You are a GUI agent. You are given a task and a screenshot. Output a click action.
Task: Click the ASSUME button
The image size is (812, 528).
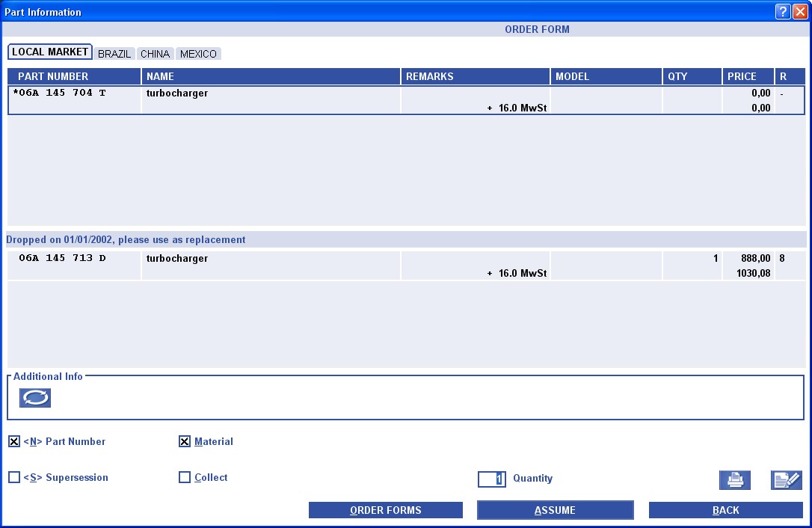[555, 510]
